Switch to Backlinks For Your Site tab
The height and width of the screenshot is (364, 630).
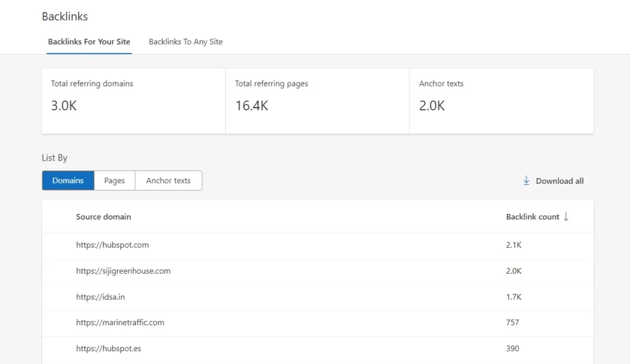coord(89,42)
